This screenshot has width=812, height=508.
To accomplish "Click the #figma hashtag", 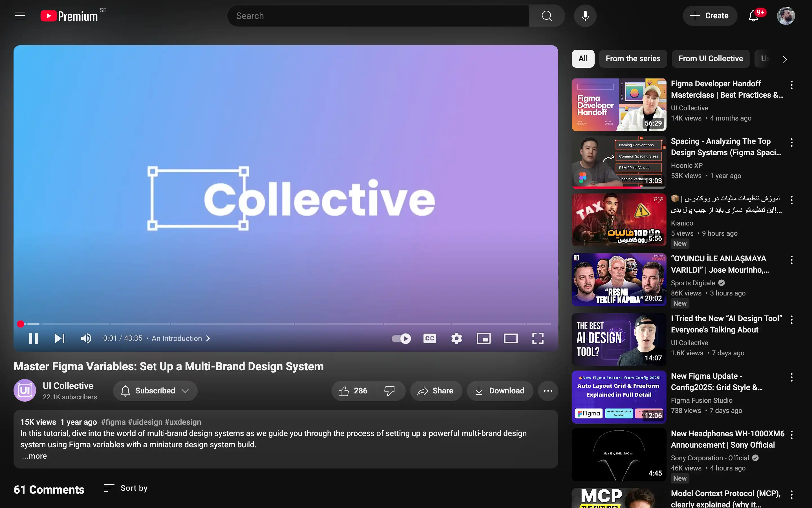I will (113, 422).
